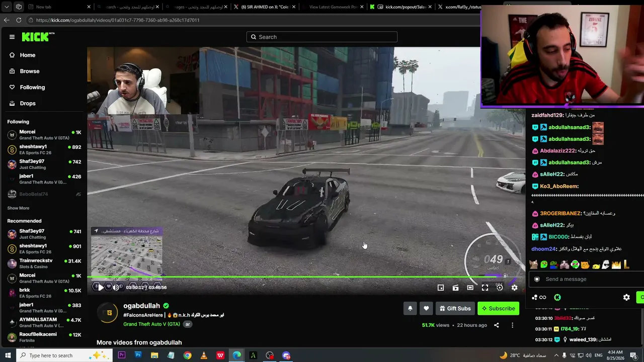The width and height of the screenshot is (644, 362).
Task: Seek on the green video progress bar
Action: (x=306, y=277)
